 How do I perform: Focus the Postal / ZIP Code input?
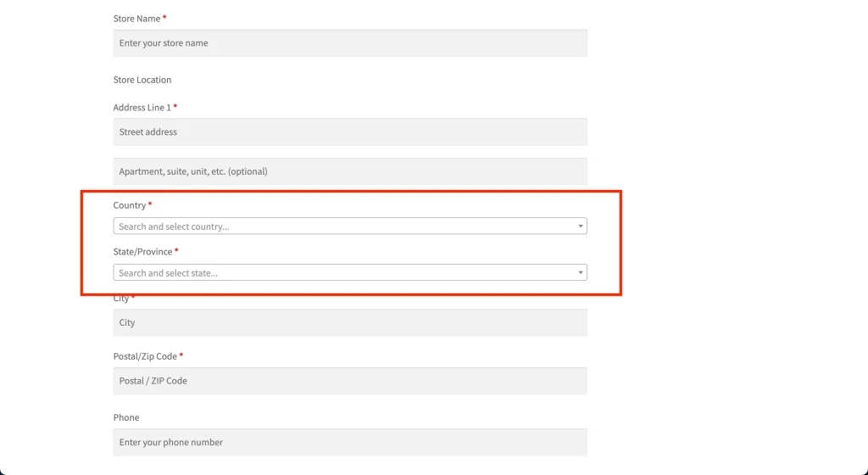(x=349, y=381)
